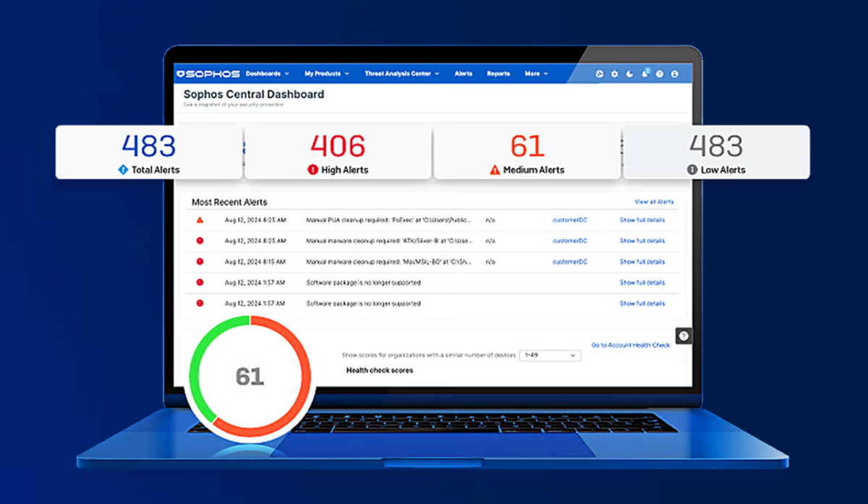Viewport: 868px width, 504px height.
Task: Open the More dropdown menu
Action: [536, 74]
